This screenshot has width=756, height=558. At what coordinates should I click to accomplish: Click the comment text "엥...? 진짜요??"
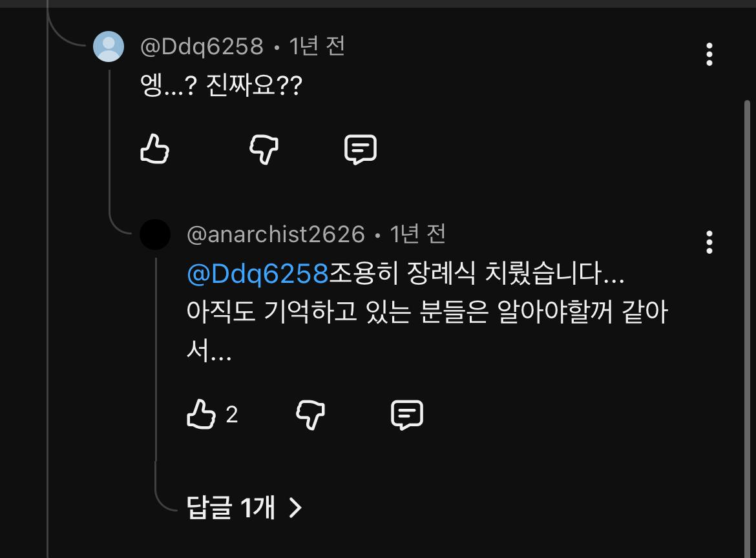pyautogui.click(x=221, y=85)
